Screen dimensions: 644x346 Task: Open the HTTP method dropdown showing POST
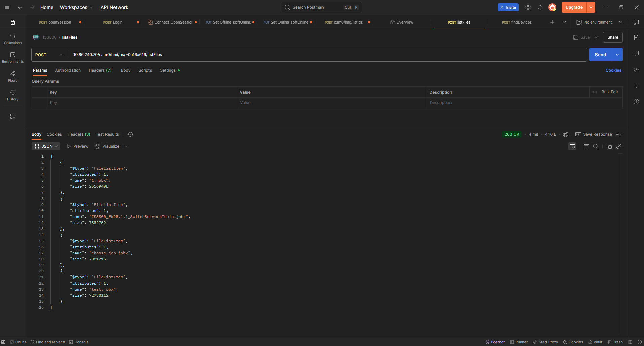point(49,54)
